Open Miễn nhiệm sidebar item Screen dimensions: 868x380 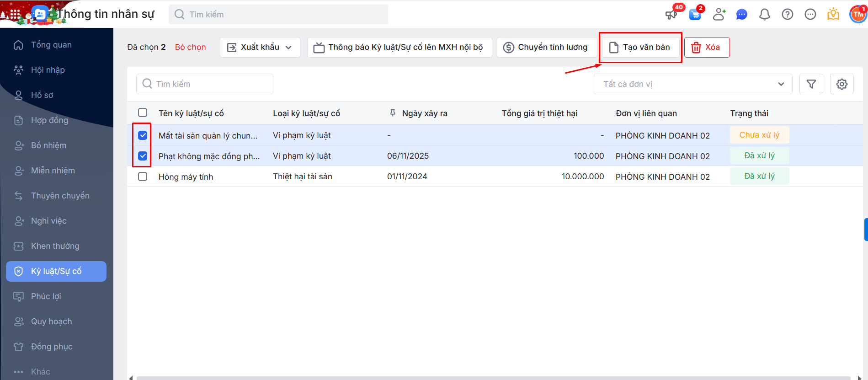56,171
